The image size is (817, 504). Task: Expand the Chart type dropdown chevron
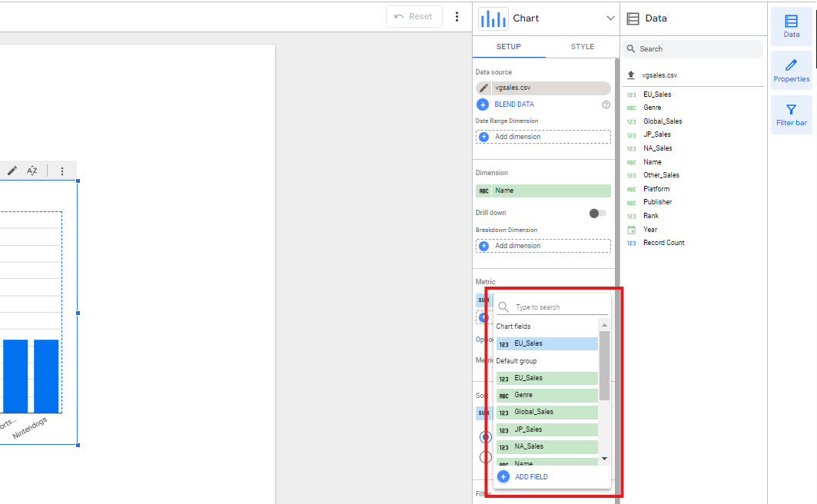click(x=610, y=18)
